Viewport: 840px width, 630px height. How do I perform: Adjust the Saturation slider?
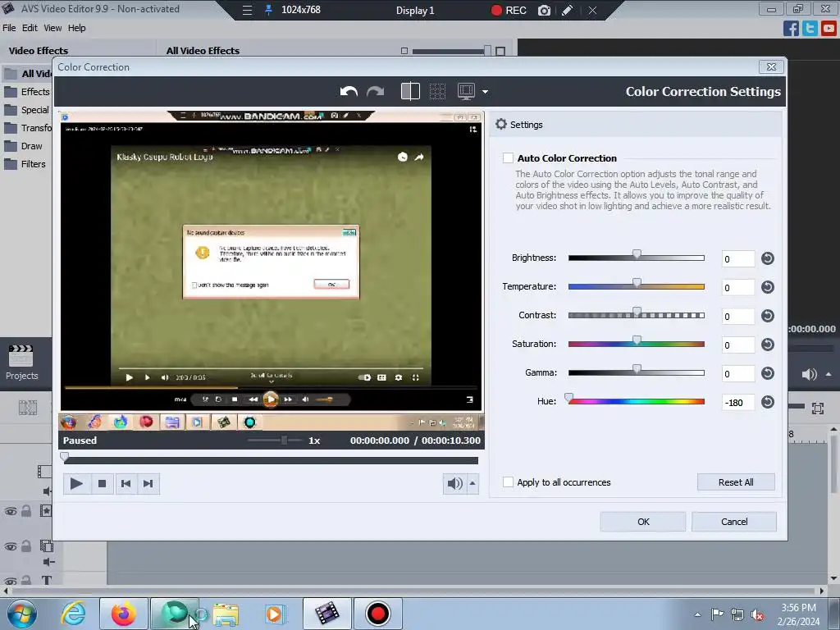[637, 340]
